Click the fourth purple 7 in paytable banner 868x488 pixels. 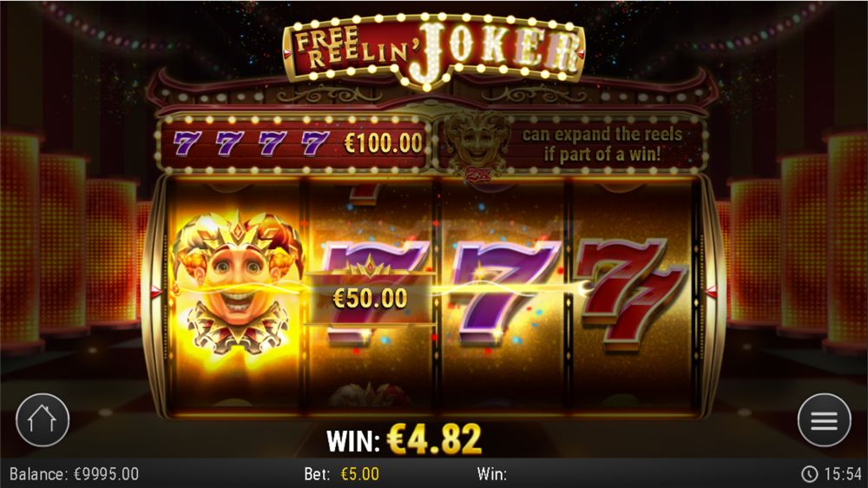pos(314,143)
